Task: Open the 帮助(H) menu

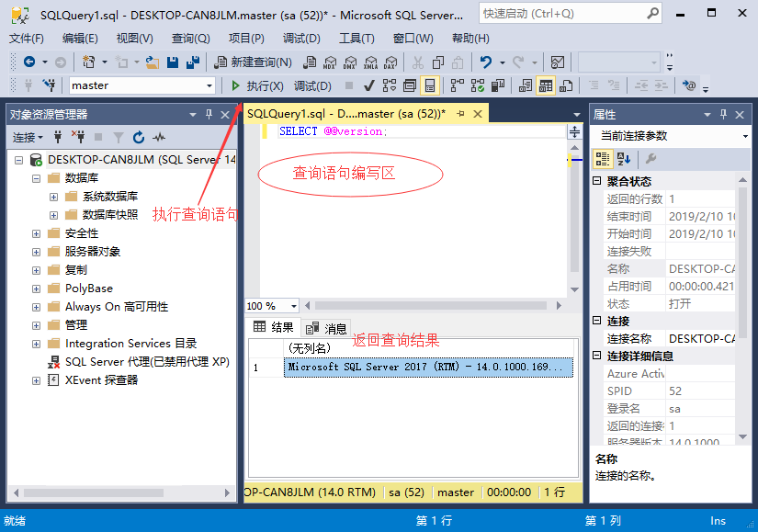Action: (470, 39)
